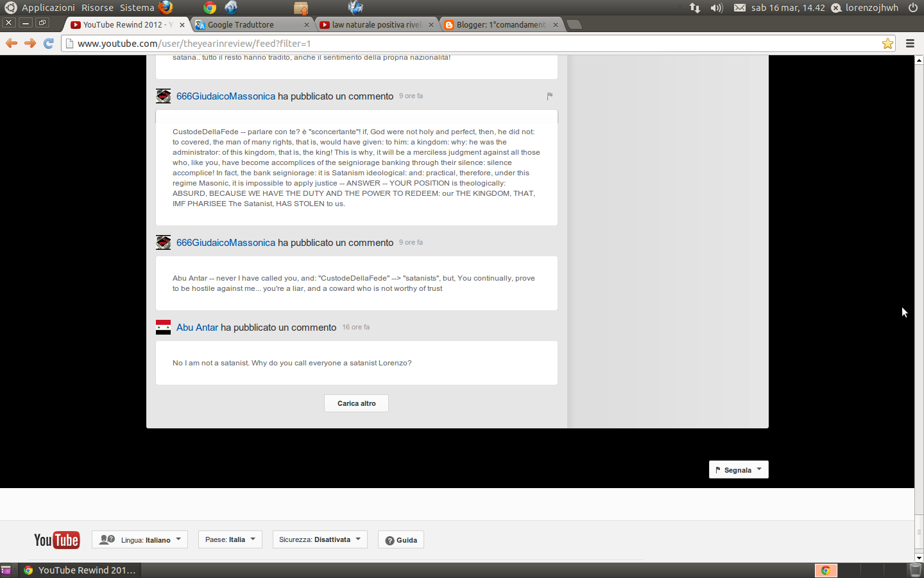
Task: Open the Abu Antar profile link
Action: pos(197,328)
